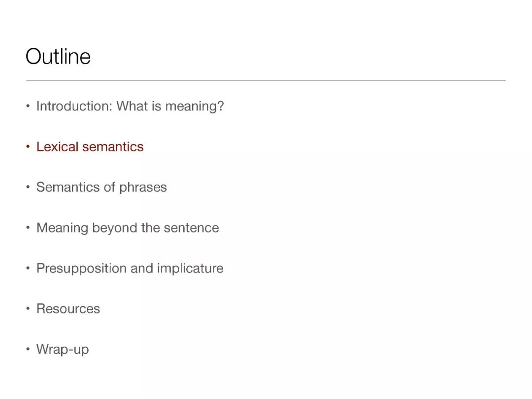Click the bullet dot before "Semantics of phrases"
Image resolution: width=532 pixels, height=399 pixels.
point(28,188)
